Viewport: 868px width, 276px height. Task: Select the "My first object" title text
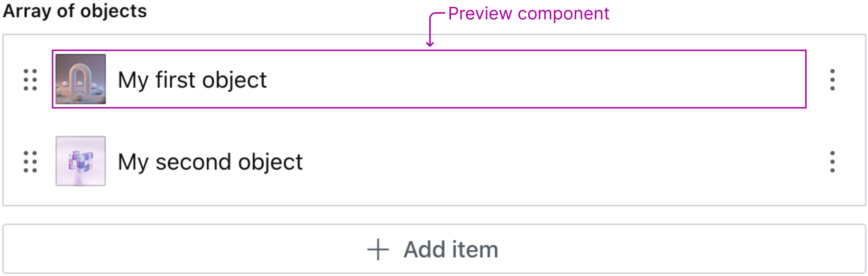click(x=192, y=80)
